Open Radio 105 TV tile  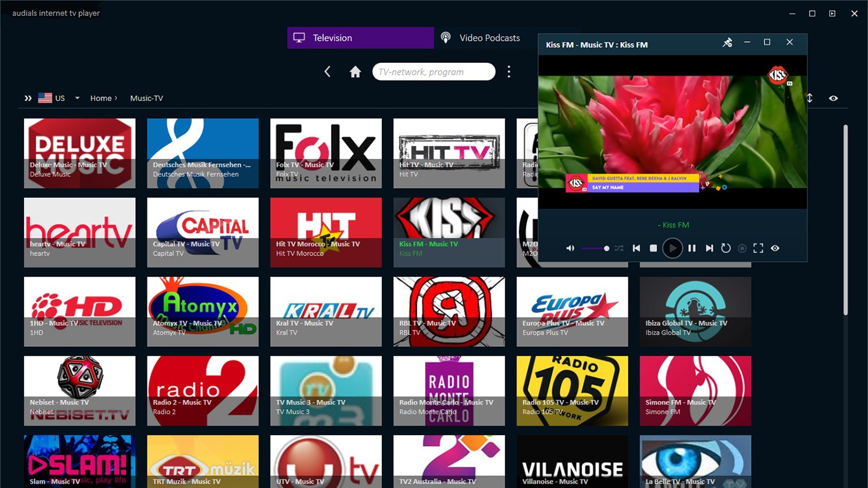pyautogui.click(x=573, y=391)
